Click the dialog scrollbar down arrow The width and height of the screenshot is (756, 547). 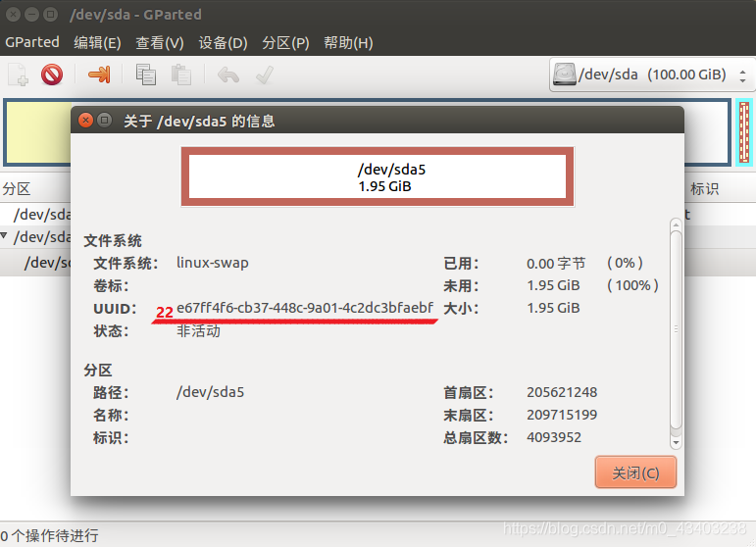click(x=676, y=442)
